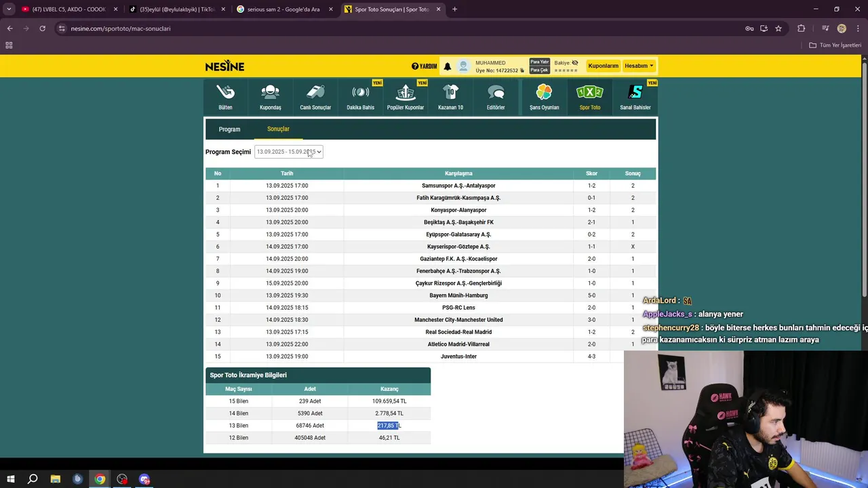Click the Nesine logo

click(224, 66)
